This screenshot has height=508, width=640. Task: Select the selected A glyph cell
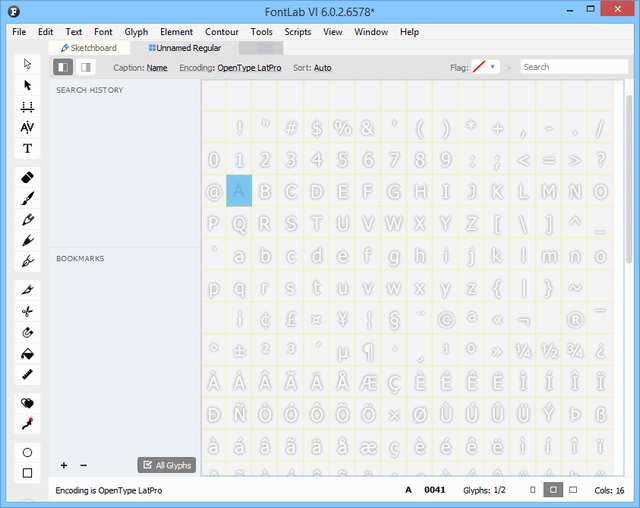[239, 191]
